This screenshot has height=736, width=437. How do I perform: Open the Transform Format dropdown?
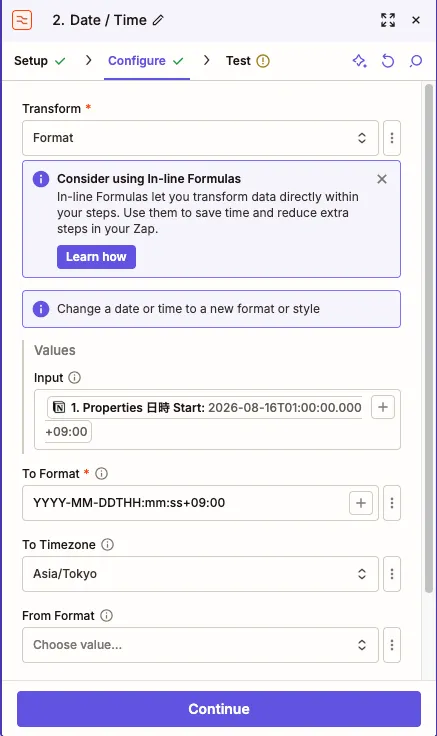tap(200, 138)
